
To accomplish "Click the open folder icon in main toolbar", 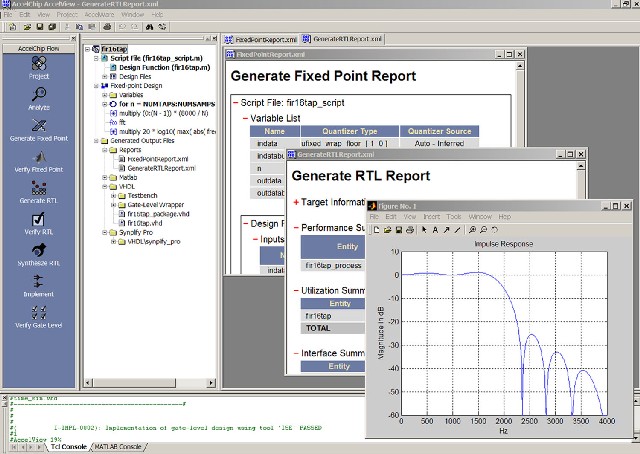I will point(27,27).
